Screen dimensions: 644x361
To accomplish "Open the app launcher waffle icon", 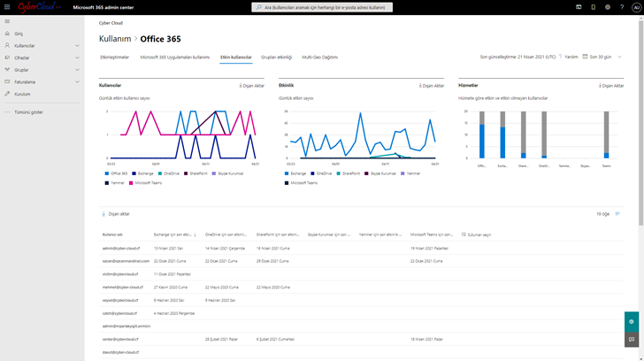I will pyautogui.click(x=7, y=7).
